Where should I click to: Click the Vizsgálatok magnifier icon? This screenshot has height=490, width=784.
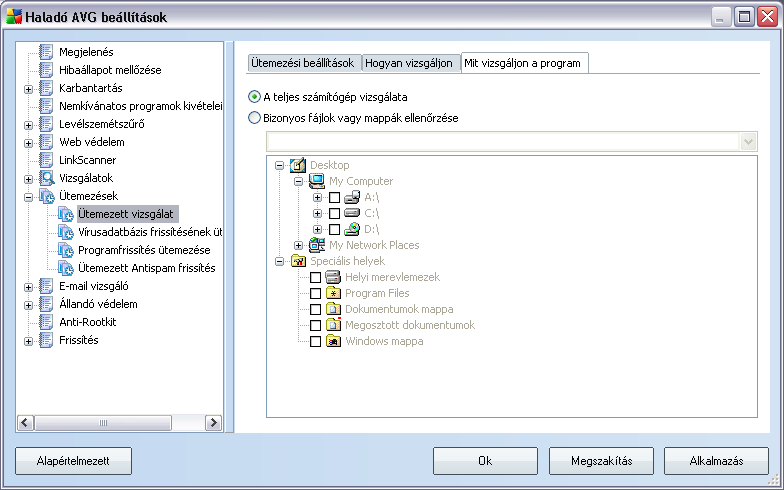46,178
